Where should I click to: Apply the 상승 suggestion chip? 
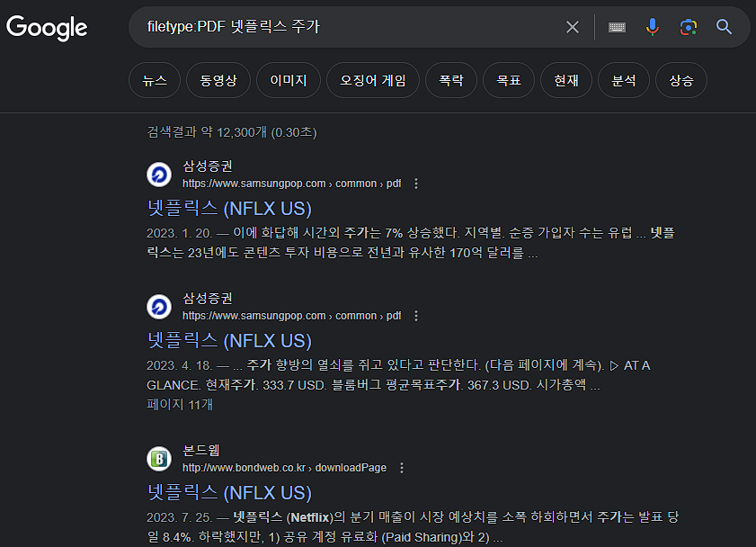tap(681, 80)
